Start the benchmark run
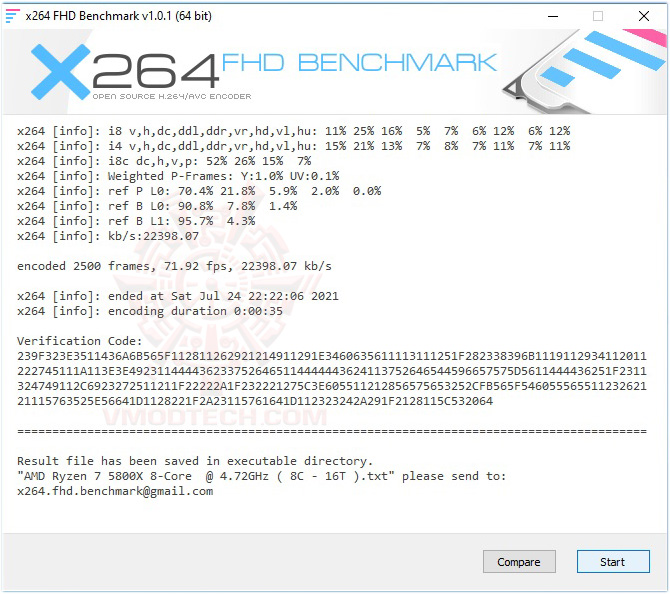Viewport: 670px width, 594px height. point(613,562)
